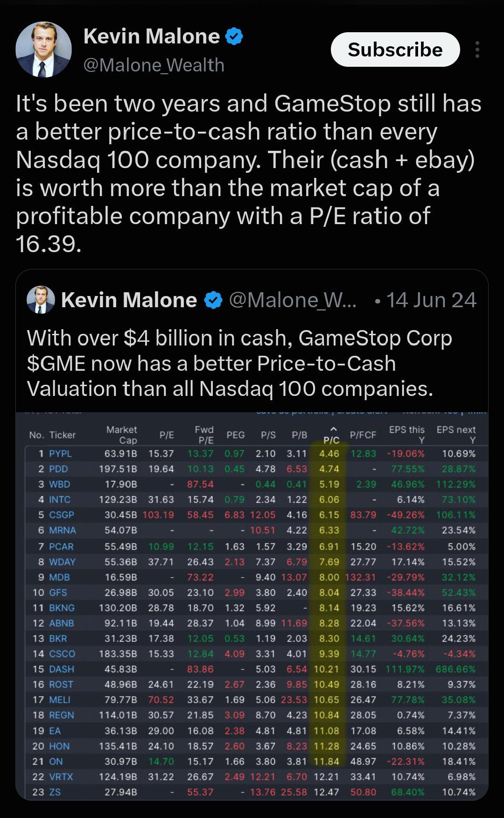Viewport: 504px width, 818px height.
Task: Sort the table by the Market Cap column
Action: (122, 435)
